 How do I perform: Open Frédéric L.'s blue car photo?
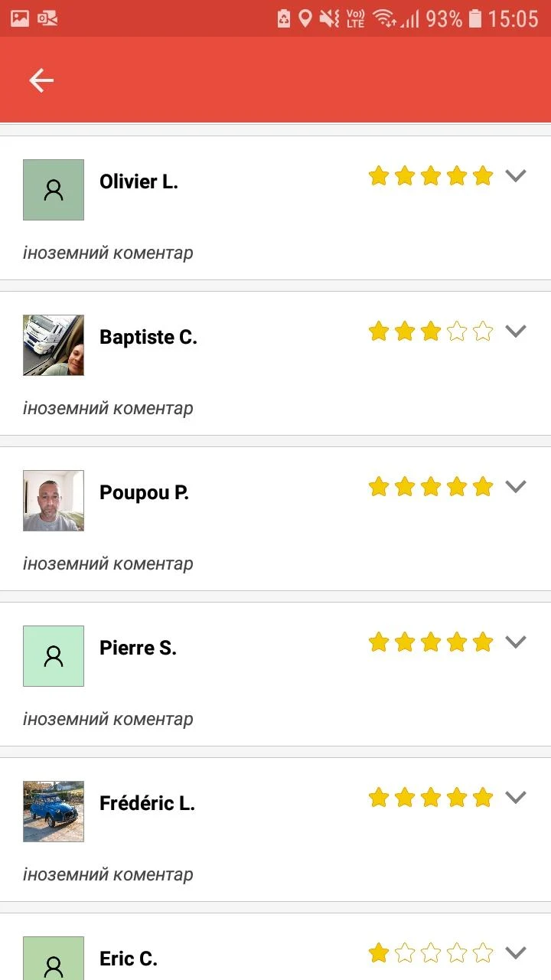(x=54, y=812)
